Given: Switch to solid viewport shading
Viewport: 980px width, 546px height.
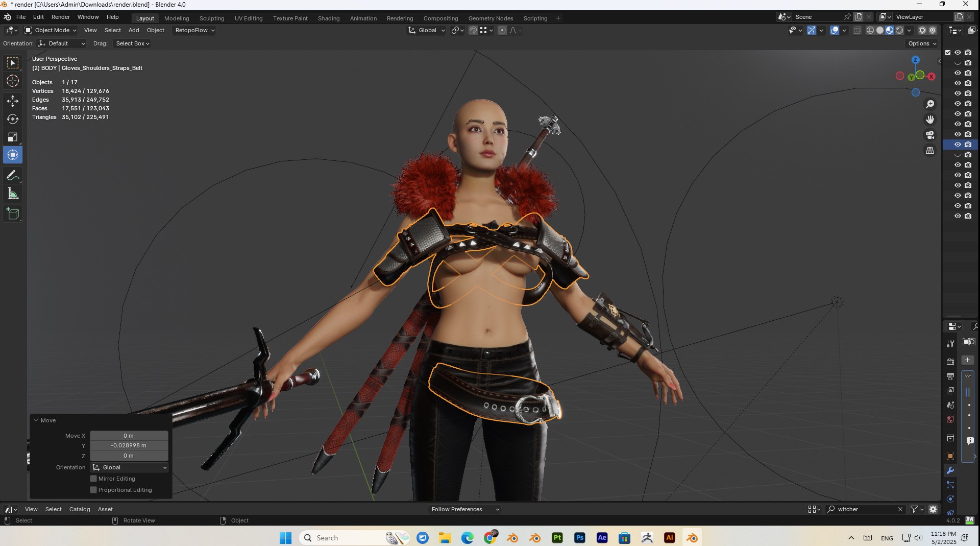Looking at the screenshot, I should (x=880, y=30).
